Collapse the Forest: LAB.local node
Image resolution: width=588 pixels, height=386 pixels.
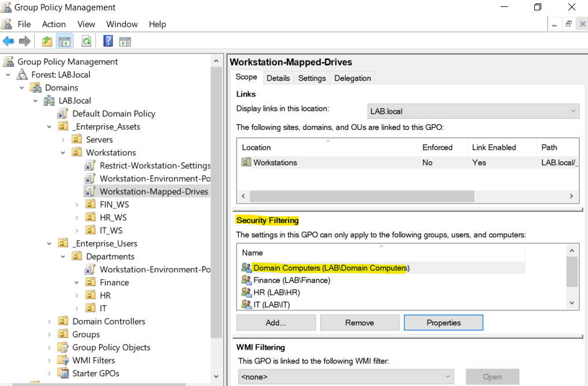click(x=8, y=74)
